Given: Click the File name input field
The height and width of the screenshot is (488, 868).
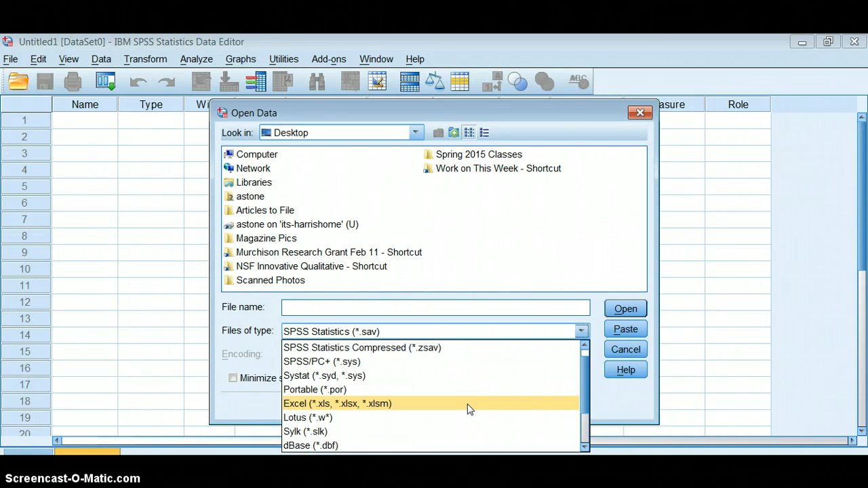Looking at the screenshot, I should pyautogui.click(x=435, y=308).
